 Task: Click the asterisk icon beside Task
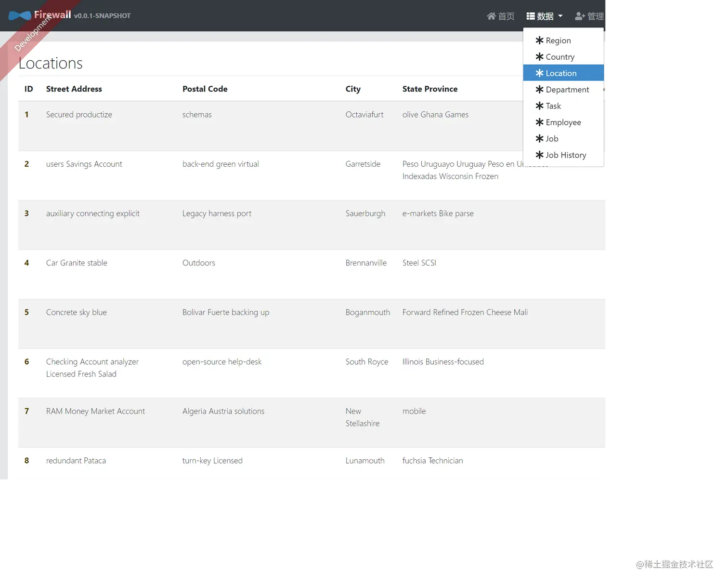point(540,106)
